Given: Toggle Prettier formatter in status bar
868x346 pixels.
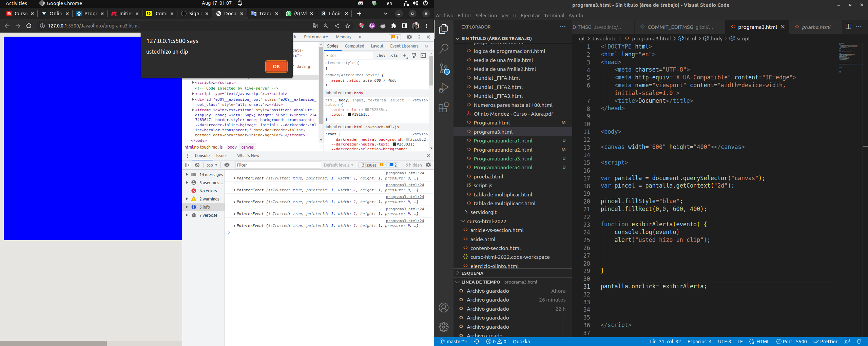Looking at the screenshot, I should point(826,342).
